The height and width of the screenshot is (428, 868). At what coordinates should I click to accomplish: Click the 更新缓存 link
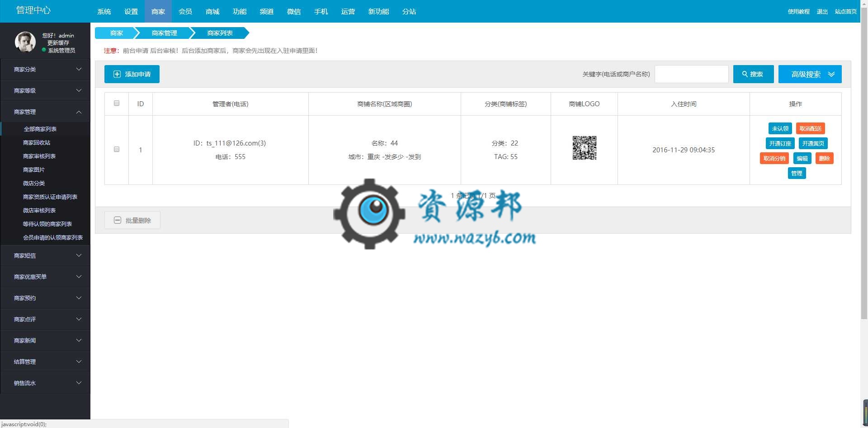58,43
